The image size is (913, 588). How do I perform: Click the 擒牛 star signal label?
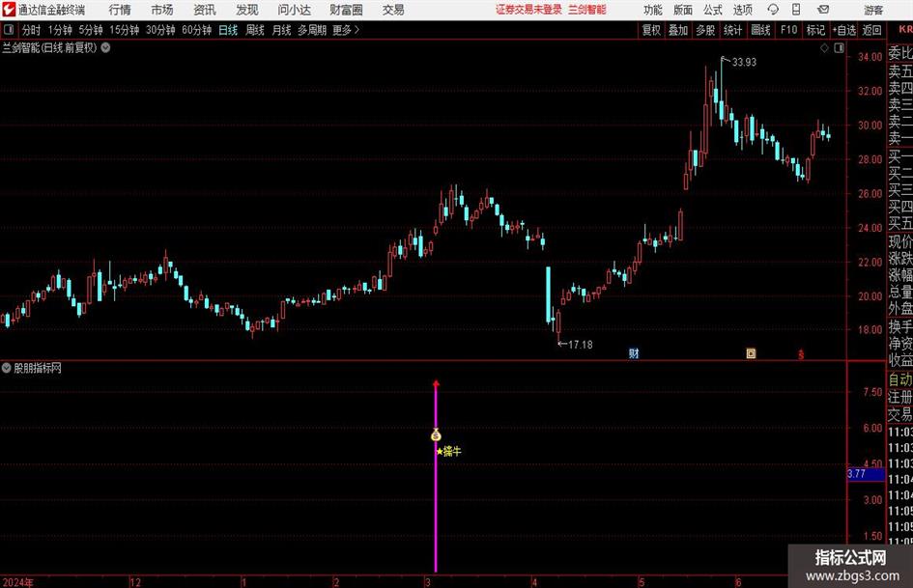(x=448, y=451)
